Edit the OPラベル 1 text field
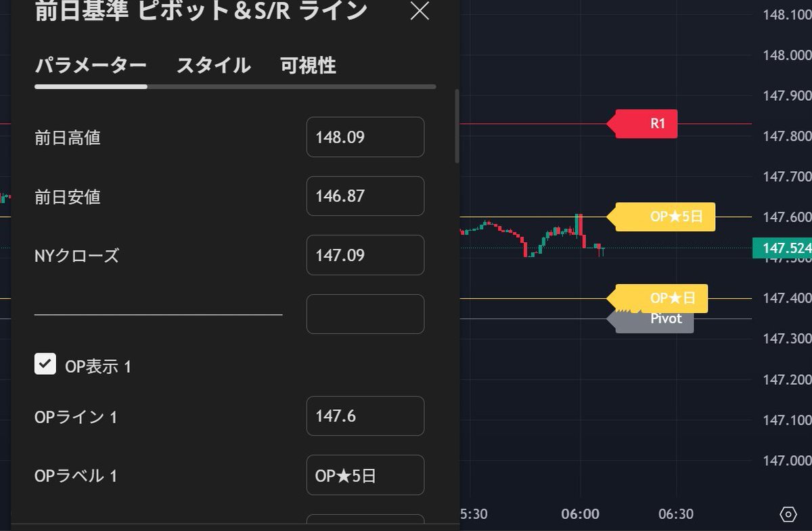This screenshot has width=812, height=531. pos(365,475)
